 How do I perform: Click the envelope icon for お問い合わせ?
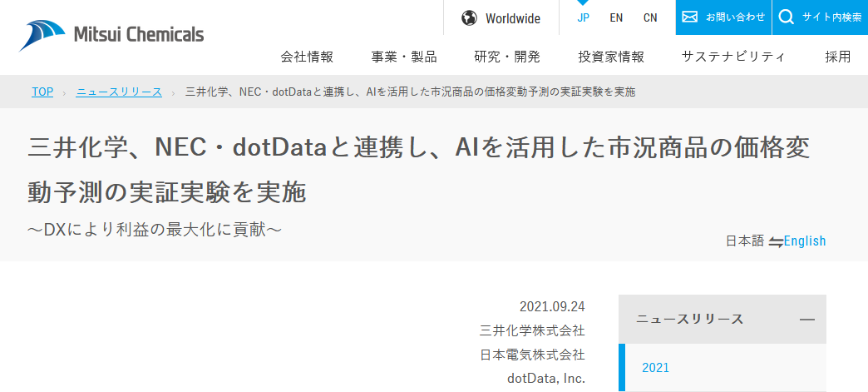click(690, 17)
